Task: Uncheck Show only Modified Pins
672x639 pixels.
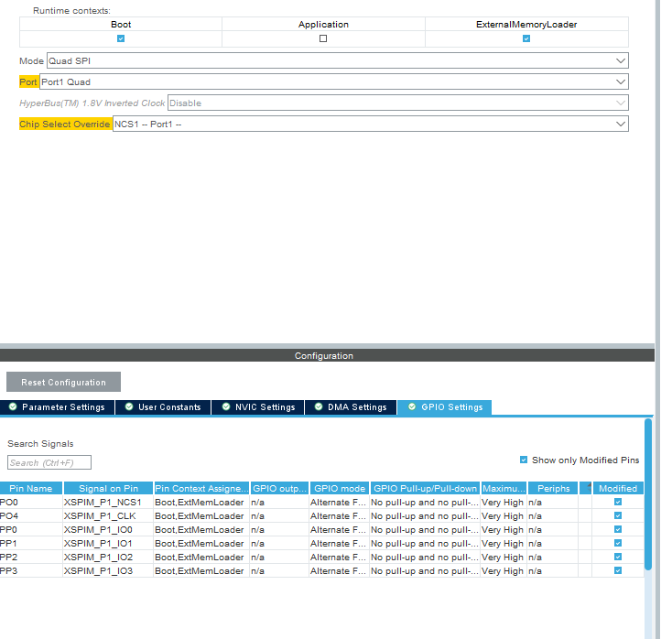Action: (x=524, y=460)
